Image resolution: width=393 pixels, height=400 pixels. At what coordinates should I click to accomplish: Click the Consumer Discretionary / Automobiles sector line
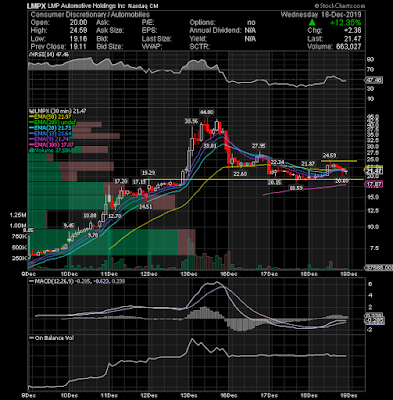[x=90, y=15]
